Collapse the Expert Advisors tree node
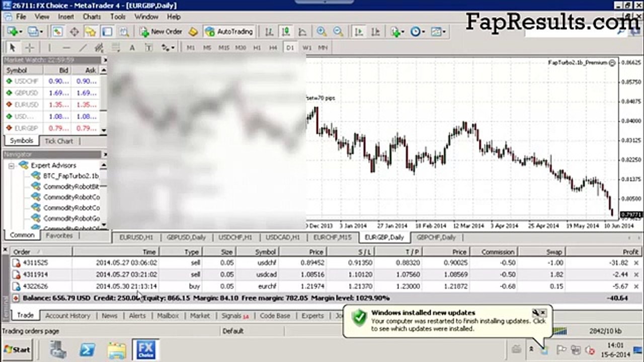 pos(11,165)
